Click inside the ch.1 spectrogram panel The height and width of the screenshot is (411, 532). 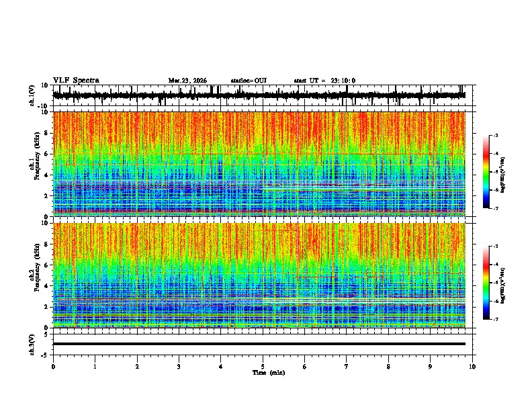click(259, 164)
